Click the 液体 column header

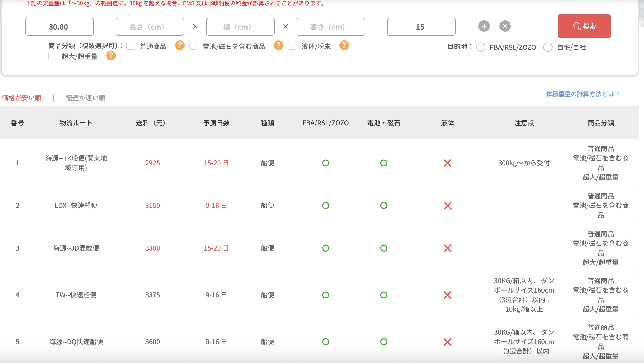point(448,123)
